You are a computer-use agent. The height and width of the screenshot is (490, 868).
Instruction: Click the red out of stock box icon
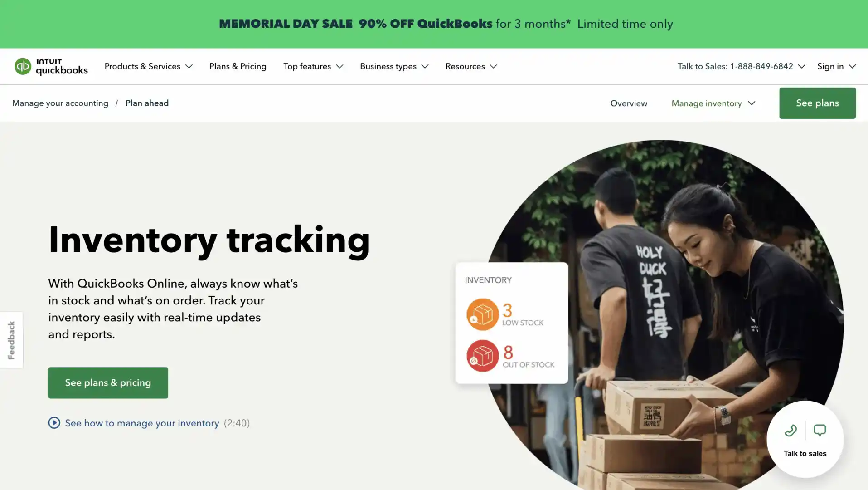tap(482, 356)
